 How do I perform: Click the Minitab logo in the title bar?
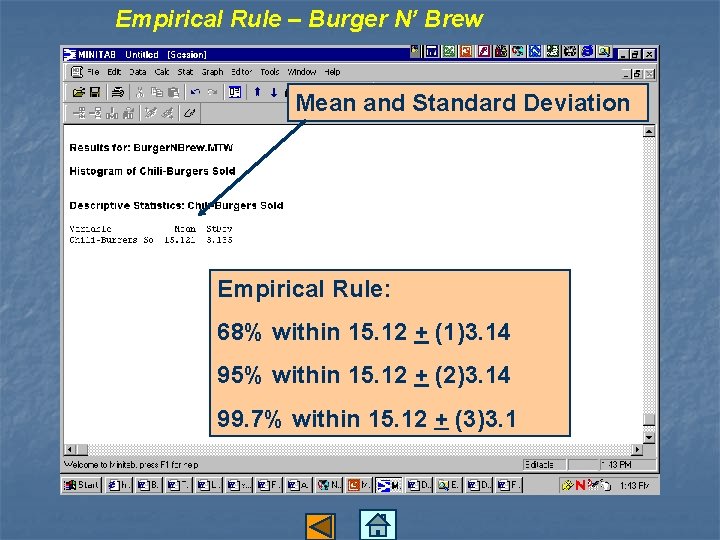70,55
